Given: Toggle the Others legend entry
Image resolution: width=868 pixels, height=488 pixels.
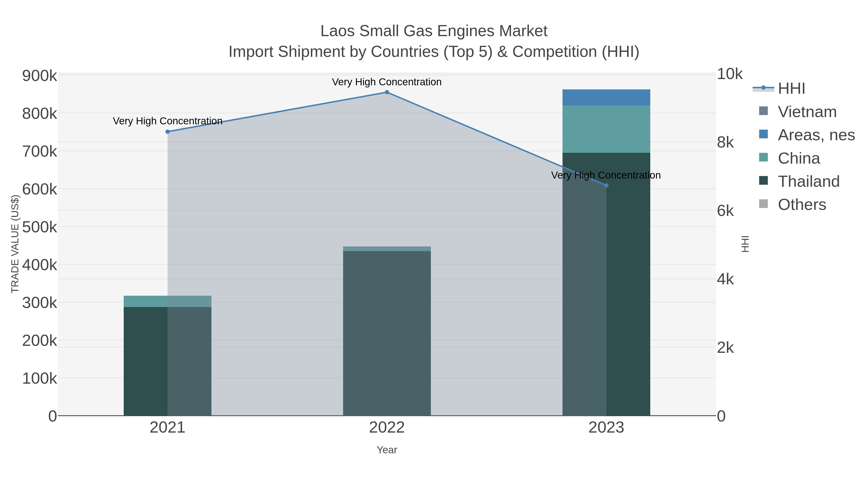Looking at the screenshot, I should [792, 205].
